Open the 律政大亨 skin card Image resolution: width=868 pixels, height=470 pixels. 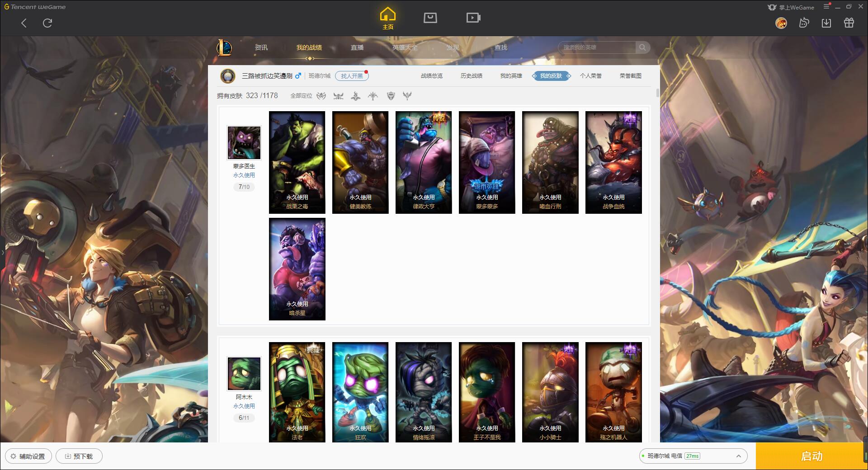(424, 162)
